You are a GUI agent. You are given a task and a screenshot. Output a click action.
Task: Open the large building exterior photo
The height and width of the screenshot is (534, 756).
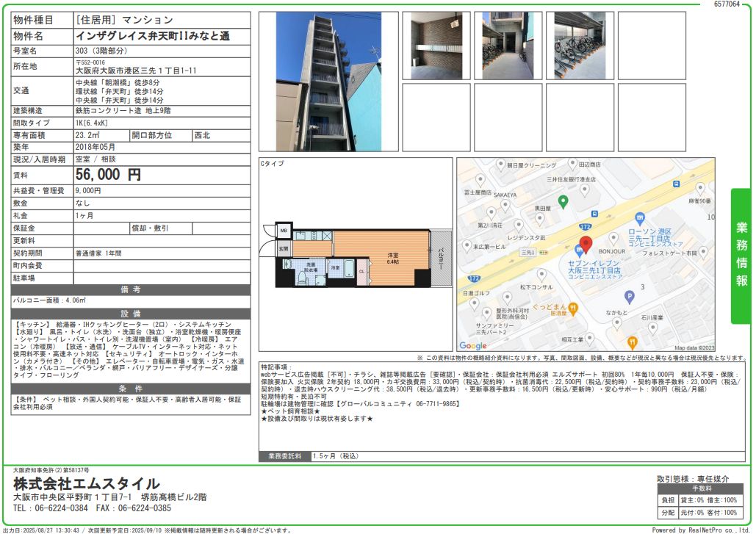click(x=328, y=82)
